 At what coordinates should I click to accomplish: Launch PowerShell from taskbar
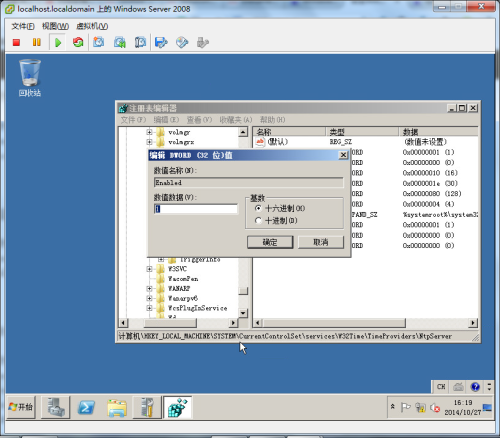pyautogui.click(x=86, y=407)
